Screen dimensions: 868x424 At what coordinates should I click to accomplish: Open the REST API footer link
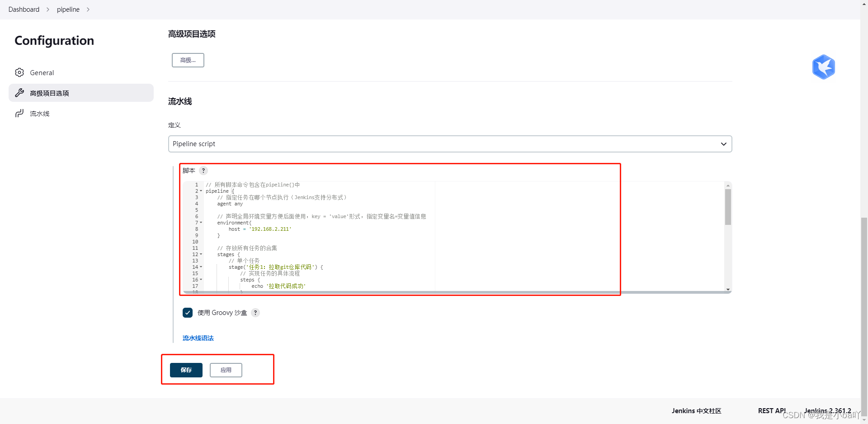point(772,411)
